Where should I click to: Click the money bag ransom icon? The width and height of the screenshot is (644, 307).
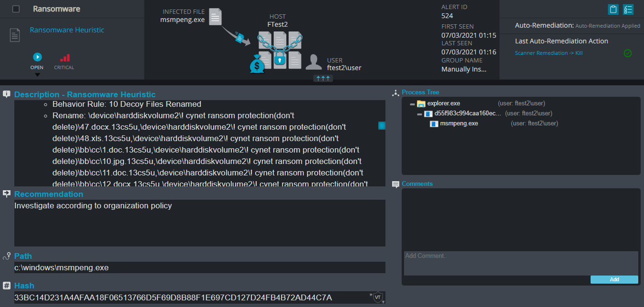coord(257,64)
